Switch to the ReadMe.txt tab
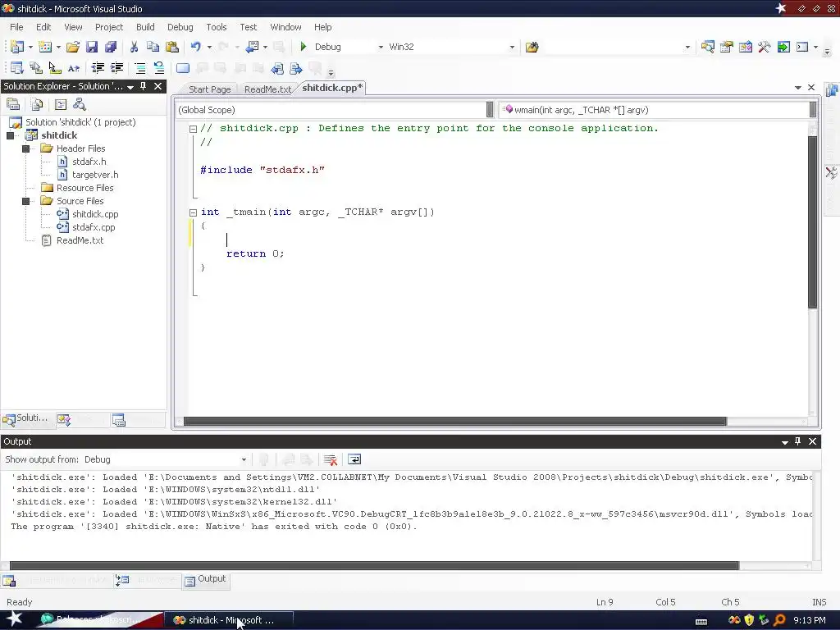This screenshot has height=630, width=840. 267,89
